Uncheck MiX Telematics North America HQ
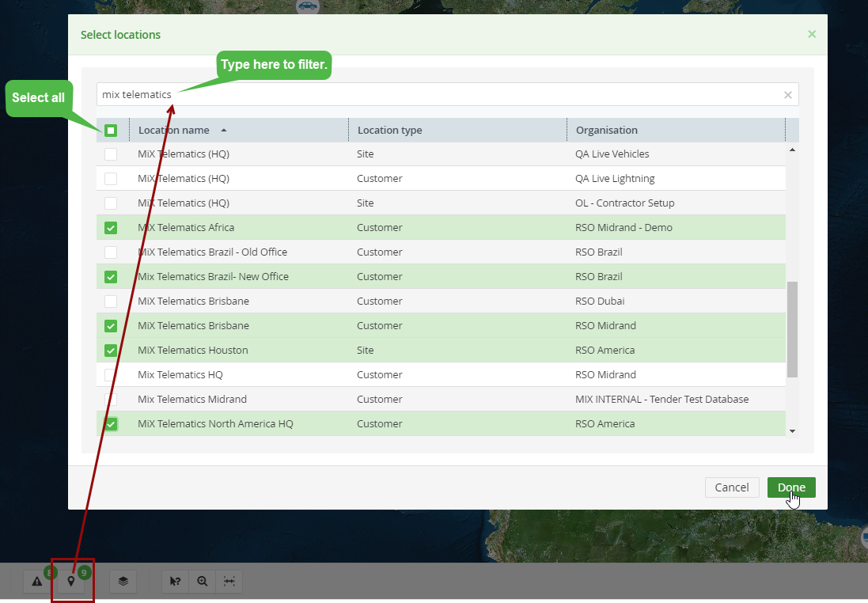Image resolution: width=868 pixels, height=603 pixels. pos(111,423)
